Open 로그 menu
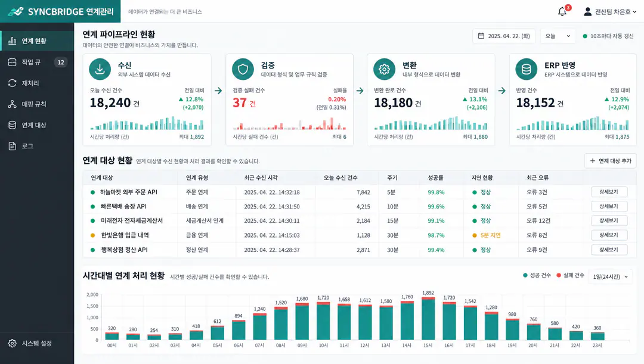 tap(37, 146)
